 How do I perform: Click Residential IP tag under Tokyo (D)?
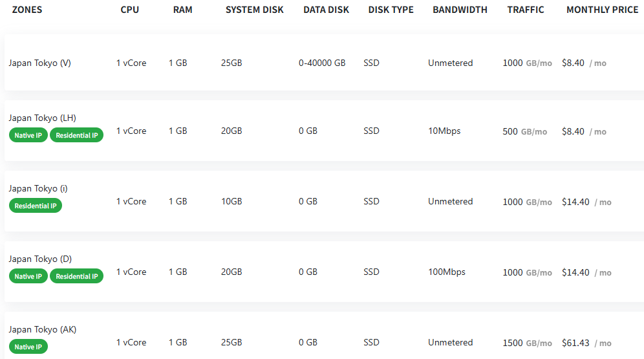coord(77,276)
